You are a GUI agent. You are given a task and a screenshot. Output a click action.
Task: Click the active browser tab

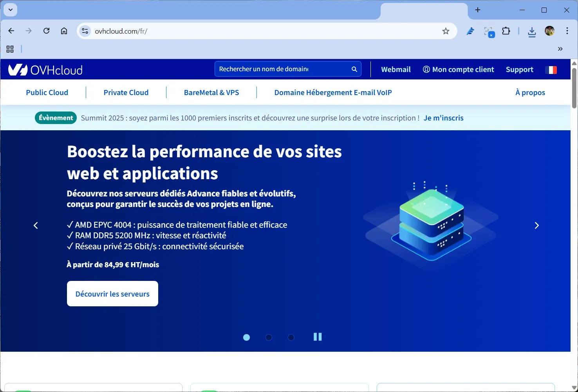tap(424, 11)
